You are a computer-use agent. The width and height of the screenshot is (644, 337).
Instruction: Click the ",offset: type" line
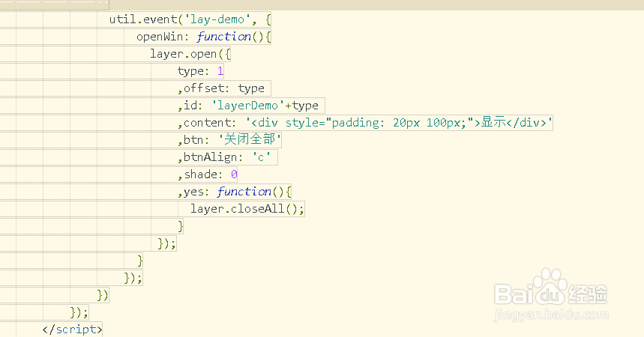[221, 88]
